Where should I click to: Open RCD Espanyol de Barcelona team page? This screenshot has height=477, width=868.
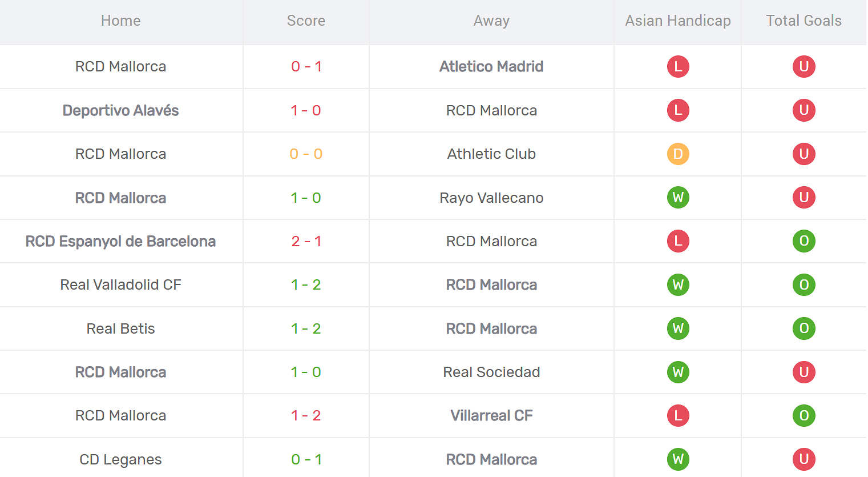[x=120, y=241]
